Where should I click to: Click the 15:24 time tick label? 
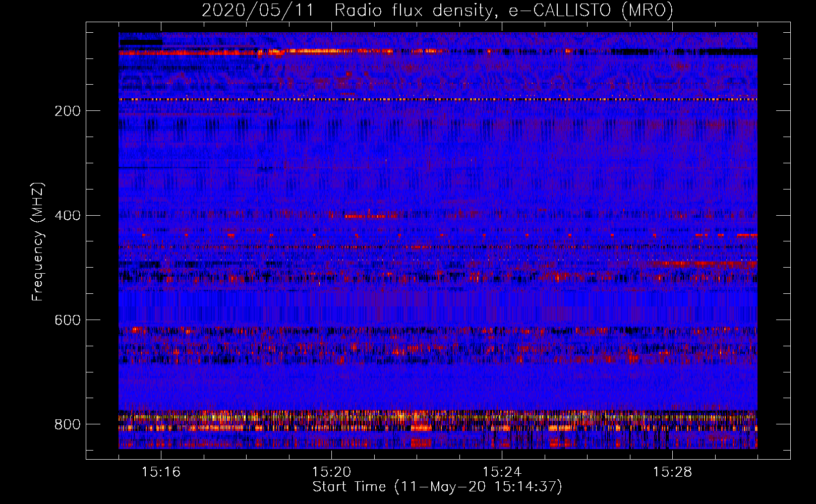click(502, 472)
